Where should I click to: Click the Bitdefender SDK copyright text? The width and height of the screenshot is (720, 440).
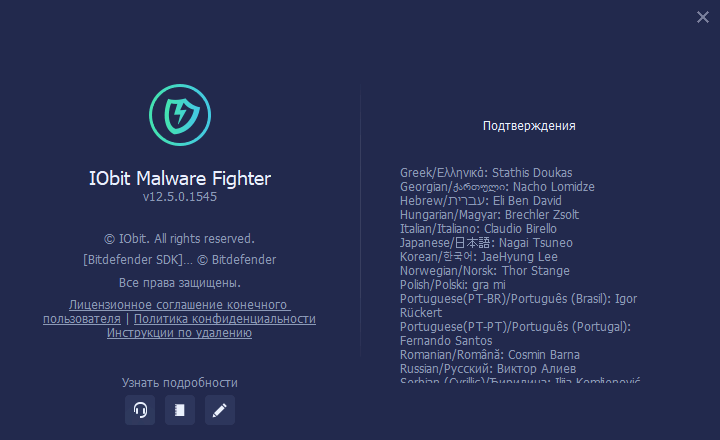tap(180, 260)
